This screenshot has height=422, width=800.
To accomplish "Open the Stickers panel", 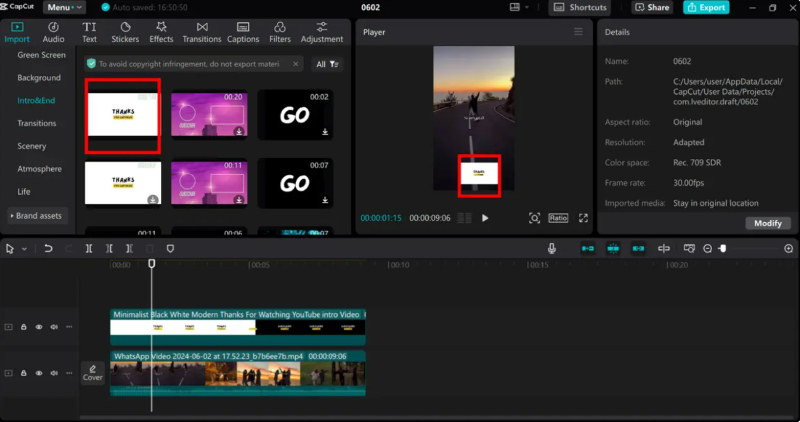I will [x=125, y=31].
